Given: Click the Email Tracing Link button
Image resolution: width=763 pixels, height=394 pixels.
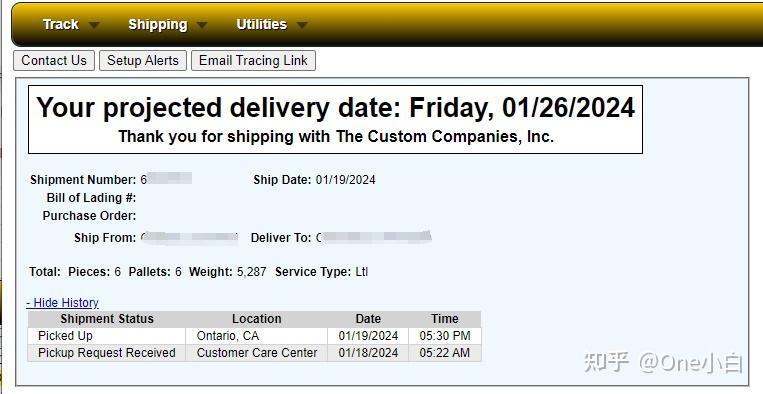Looking at the screenshot, I should click(253, 60).
